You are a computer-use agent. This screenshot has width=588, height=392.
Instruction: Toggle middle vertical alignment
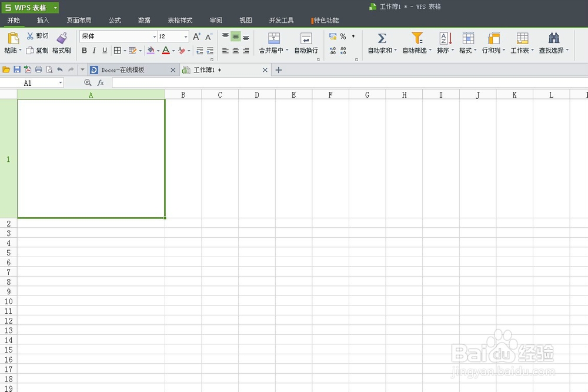click(x=236, y=36)
